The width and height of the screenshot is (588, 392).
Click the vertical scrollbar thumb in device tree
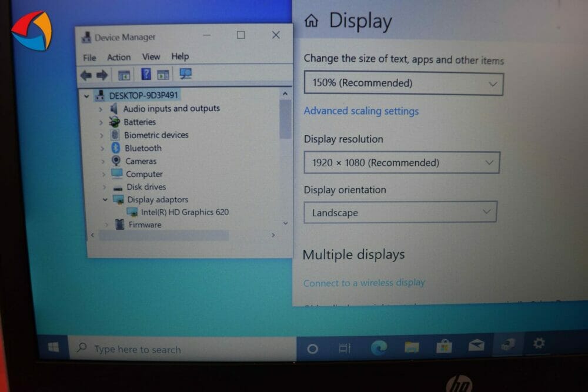coord(285,119)
